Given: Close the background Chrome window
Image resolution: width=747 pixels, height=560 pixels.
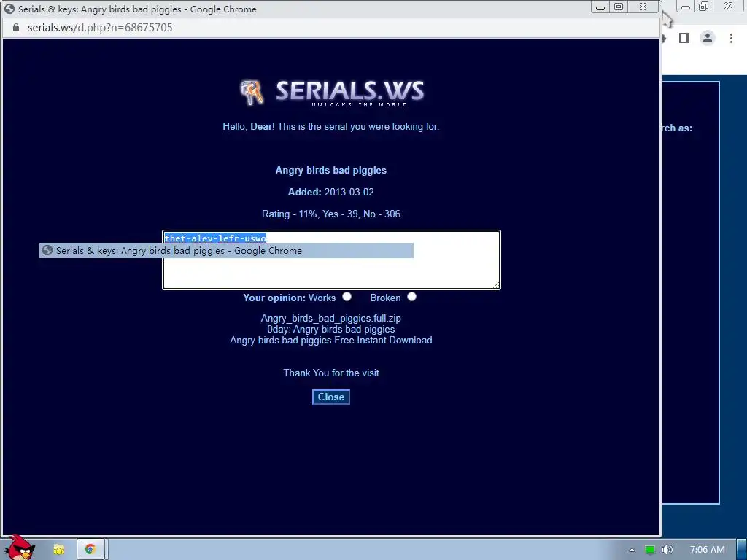Looking at the screenshot, I should click(729, 7).
